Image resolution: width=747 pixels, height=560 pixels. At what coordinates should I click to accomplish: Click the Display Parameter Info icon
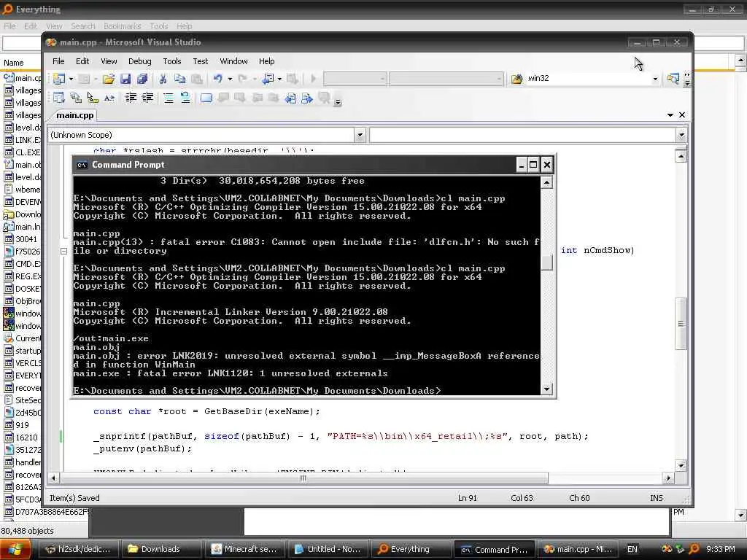pos(76,98)
